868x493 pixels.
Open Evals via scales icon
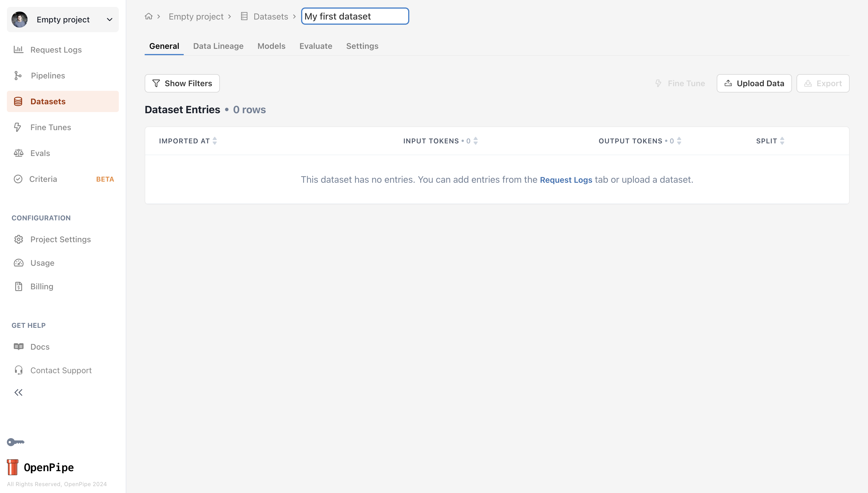19,153
